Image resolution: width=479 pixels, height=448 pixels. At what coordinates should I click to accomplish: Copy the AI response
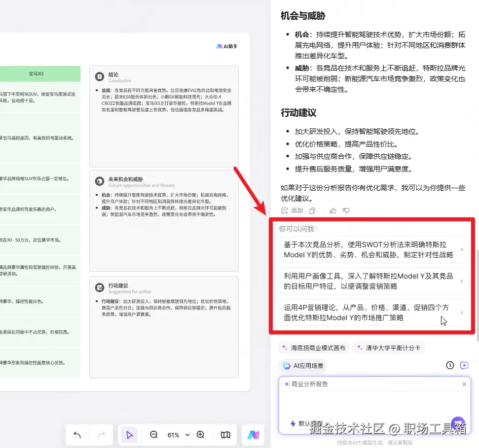(312, 211)
